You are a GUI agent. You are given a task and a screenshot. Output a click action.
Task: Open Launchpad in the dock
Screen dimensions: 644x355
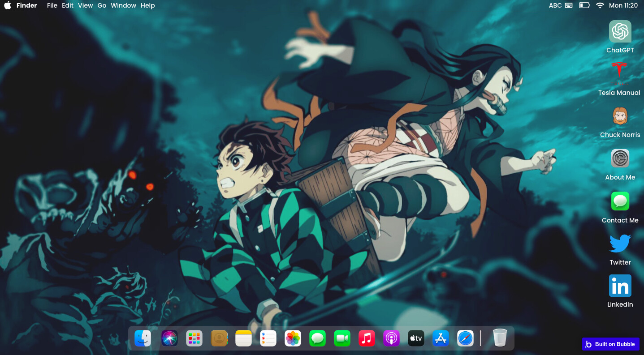[194, 338]
